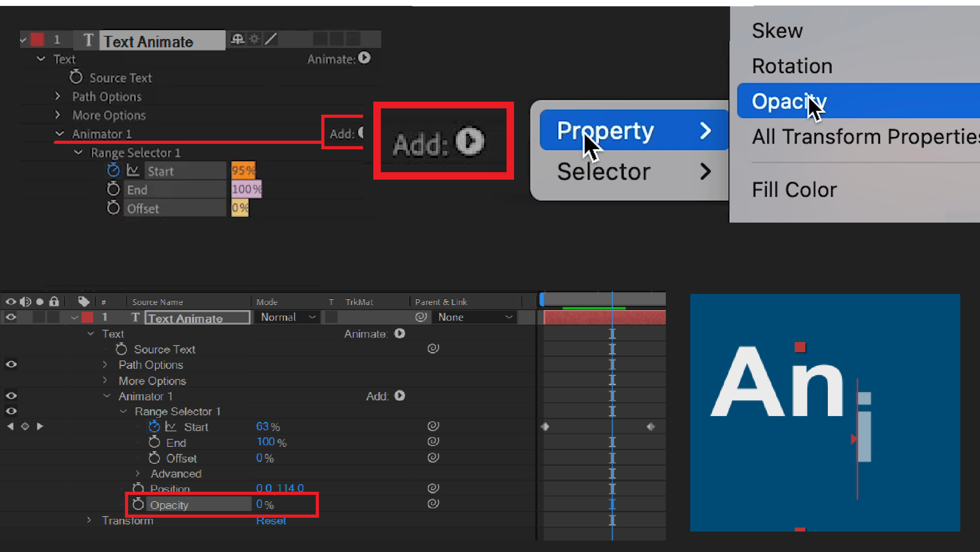Click Source Text stopwatch in upper panel

76,77
